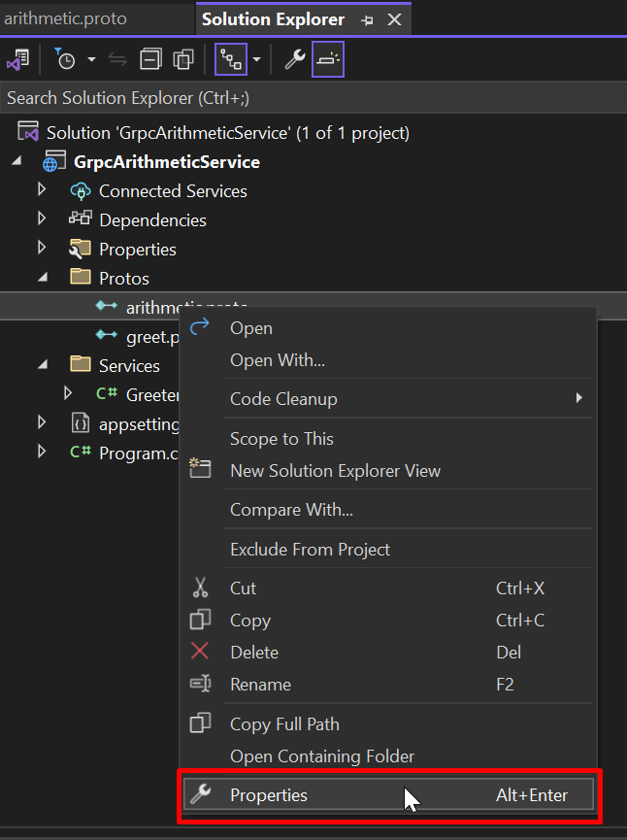The image size is (627, 840).
Task: Click the Pending Changes Filter clock icon
Action: 65,60
